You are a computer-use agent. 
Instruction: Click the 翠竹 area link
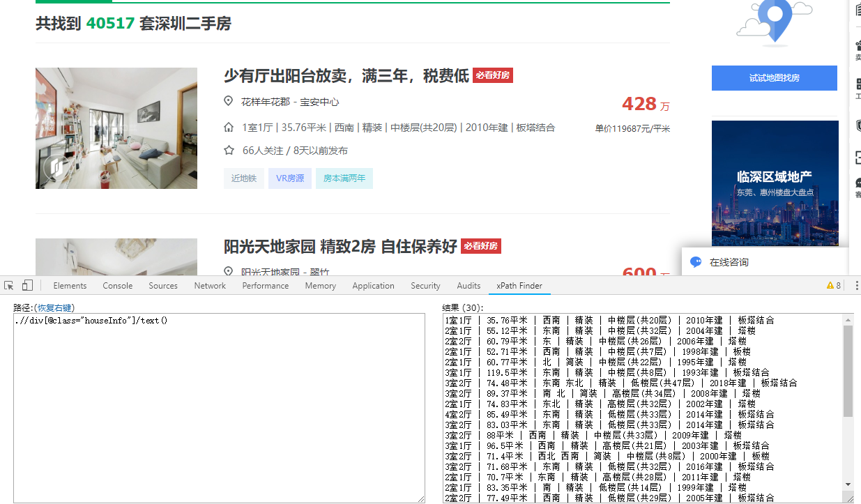point(320,272)
